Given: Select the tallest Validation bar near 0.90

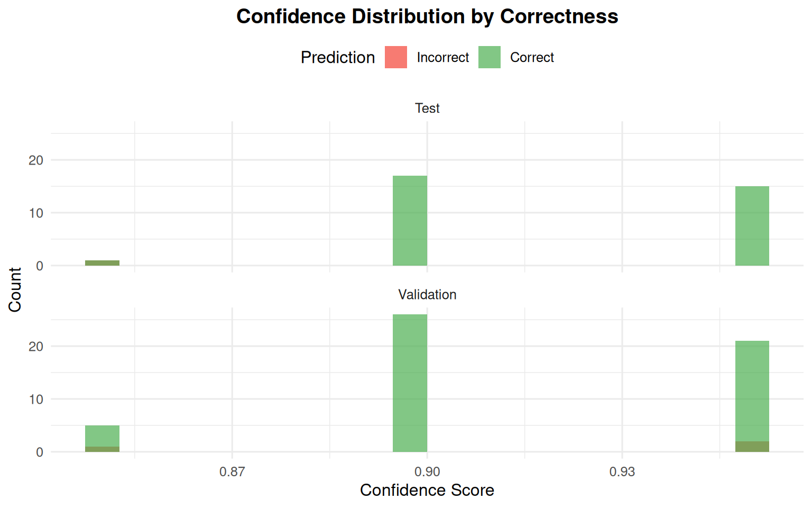Looking at the screenshot, I should [410, 383].
